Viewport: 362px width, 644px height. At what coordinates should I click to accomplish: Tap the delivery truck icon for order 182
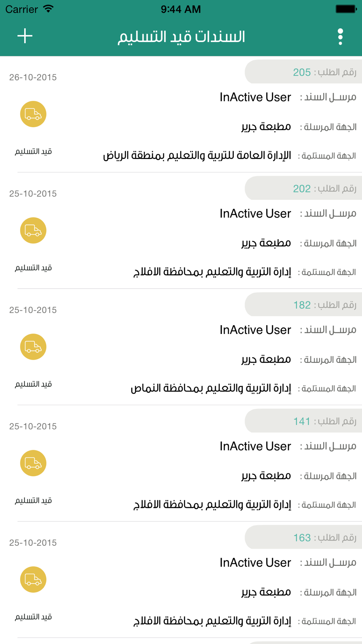point(33,347)
